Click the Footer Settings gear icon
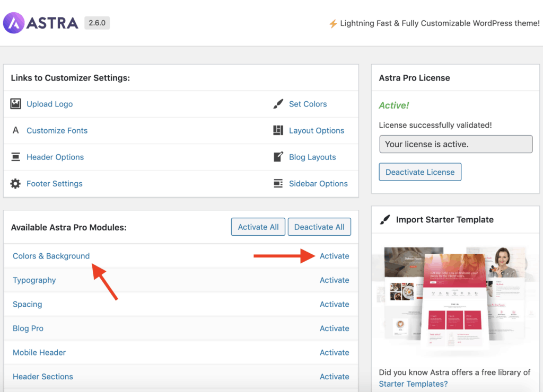 click(x=15, y=184)
